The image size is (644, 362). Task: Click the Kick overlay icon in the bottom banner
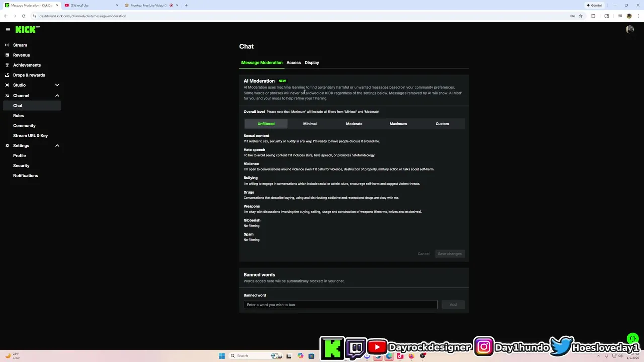333,347
